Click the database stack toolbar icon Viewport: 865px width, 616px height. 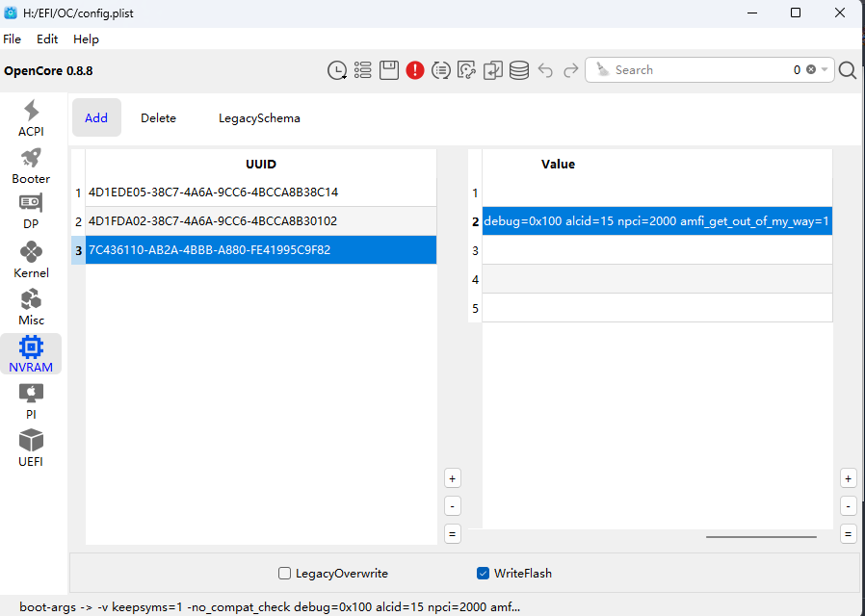tap(519, 70)
